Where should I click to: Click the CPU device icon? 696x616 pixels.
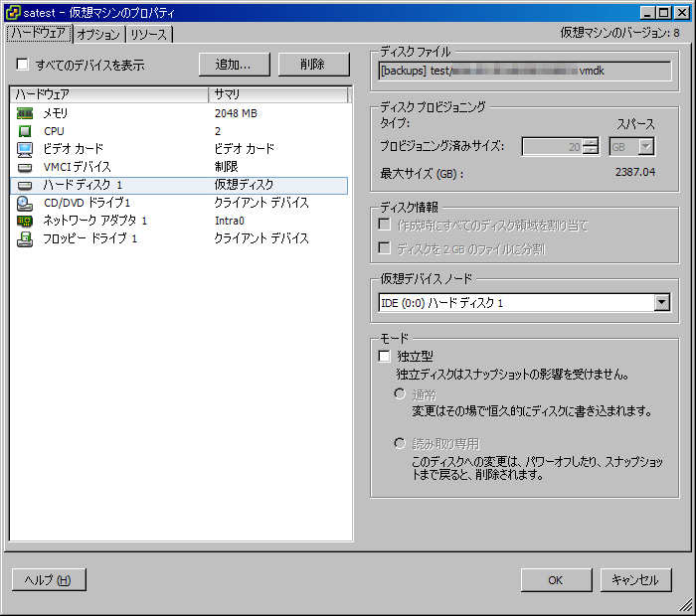[x=25, y=131]
